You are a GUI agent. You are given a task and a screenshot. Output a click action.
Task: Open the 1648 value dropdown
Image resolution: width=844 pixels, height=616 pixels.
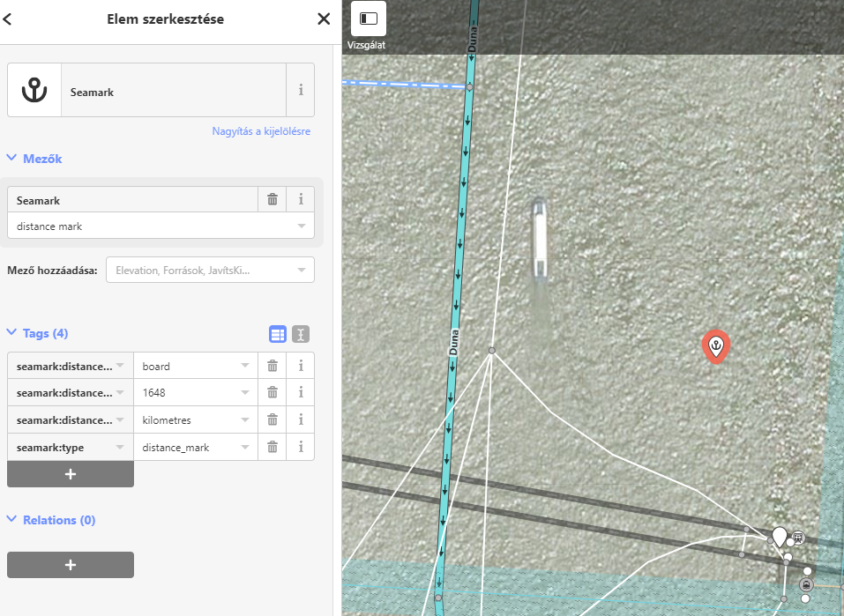[x=245, y=393]
